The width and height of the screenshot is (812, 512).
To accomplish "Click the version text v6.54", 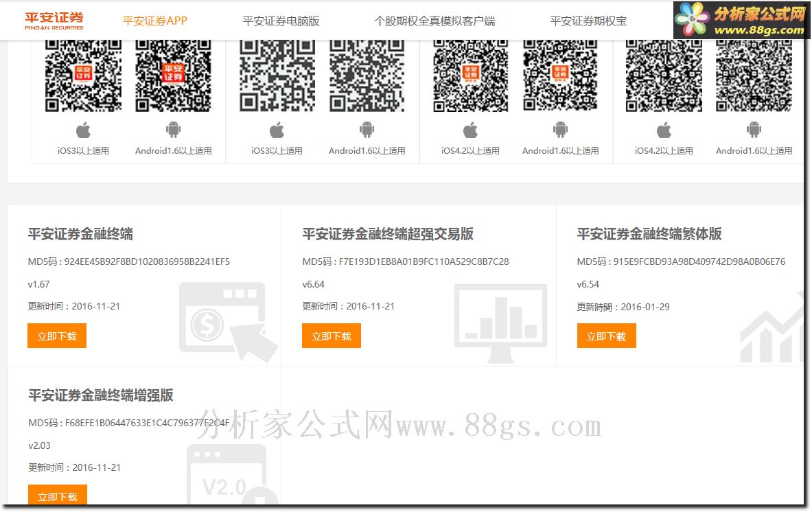I will (588, 284).
